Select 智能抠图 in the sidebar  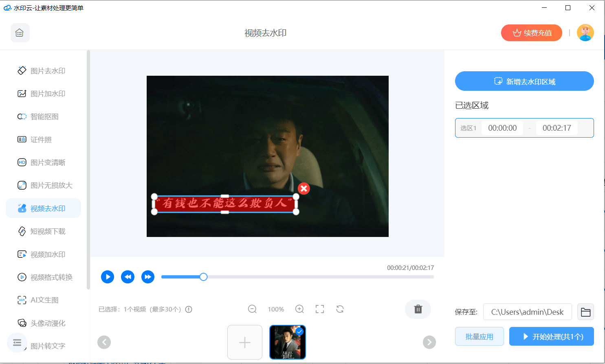click(43, 116)
